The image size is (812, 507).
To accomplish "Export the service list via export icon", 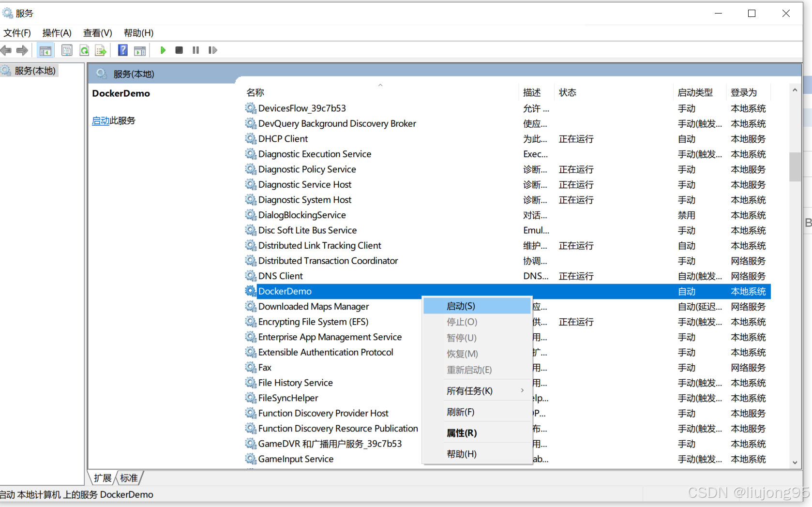I will (101, 50).
